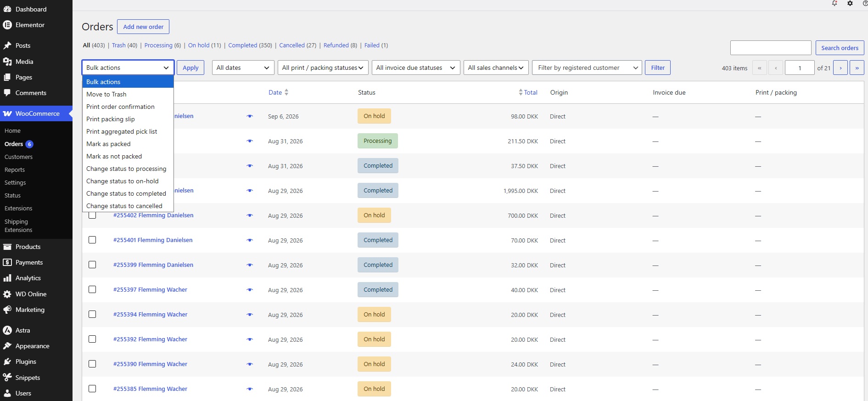Click the Posts pin icon
The width and height of the screenshot is (868, 401).
point(7,45)
